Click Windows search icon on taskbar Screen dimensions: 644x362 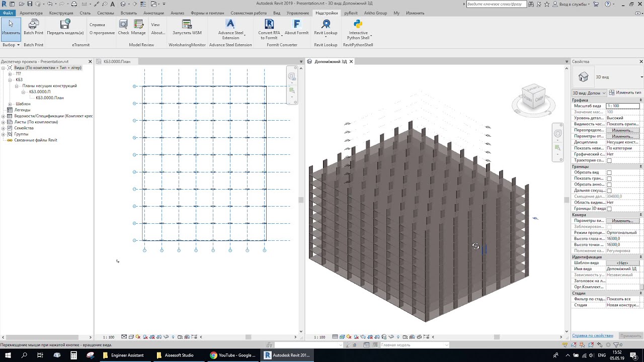tap(24, 355)
